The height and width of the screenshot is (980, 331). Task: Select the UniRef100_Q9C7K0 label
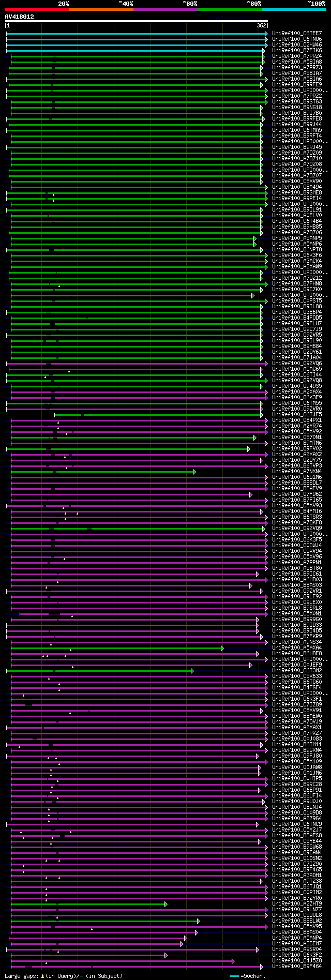297,290
